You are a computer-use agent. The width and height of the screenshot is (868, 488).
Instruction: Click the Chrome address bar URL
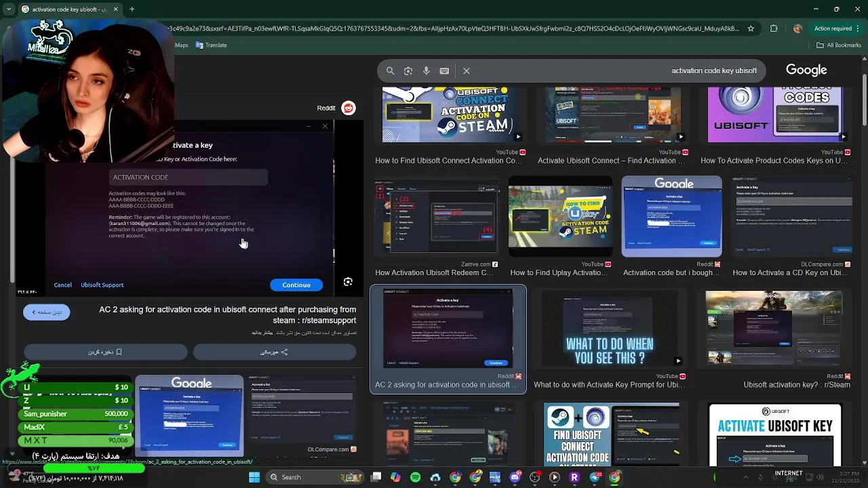454,28
